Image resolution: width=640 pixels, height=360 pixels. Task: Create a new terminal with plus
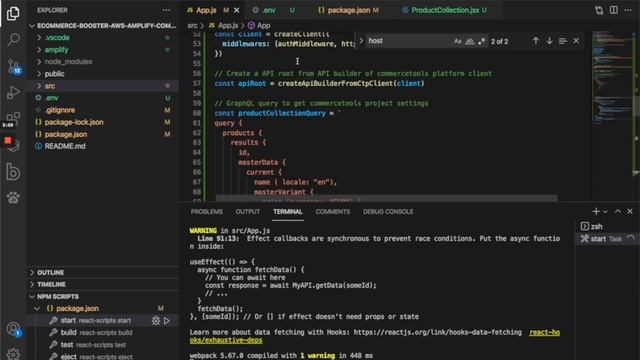pyautogui.click(x=596, y=211)
